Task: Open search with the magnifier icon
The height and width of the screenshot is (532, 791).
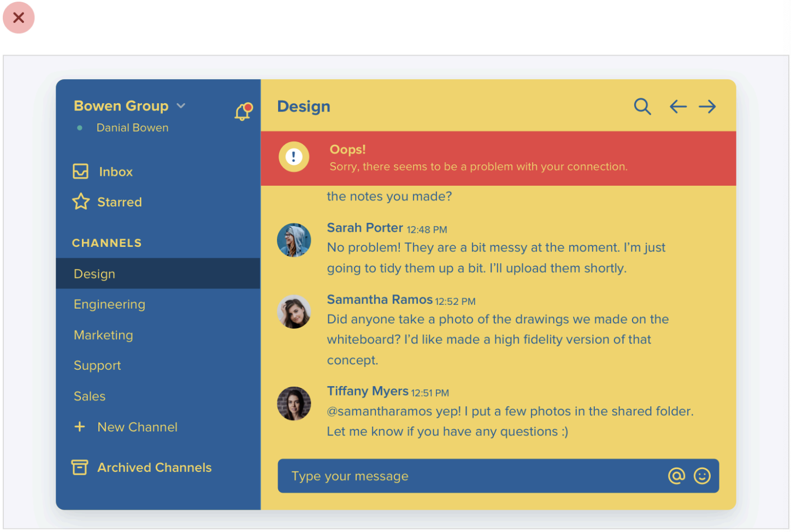Action: pyautogui.click(x=642, y=107)
